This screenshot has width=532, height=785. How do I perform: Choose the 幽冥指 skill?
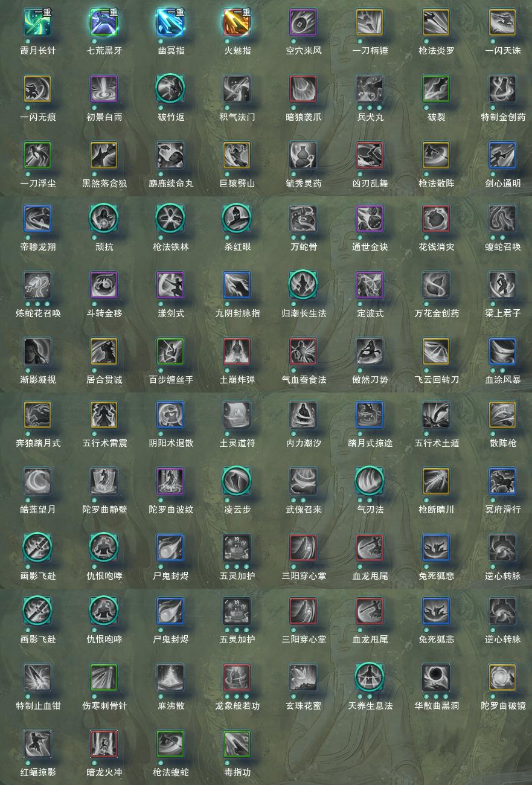[x=170, y=23]
